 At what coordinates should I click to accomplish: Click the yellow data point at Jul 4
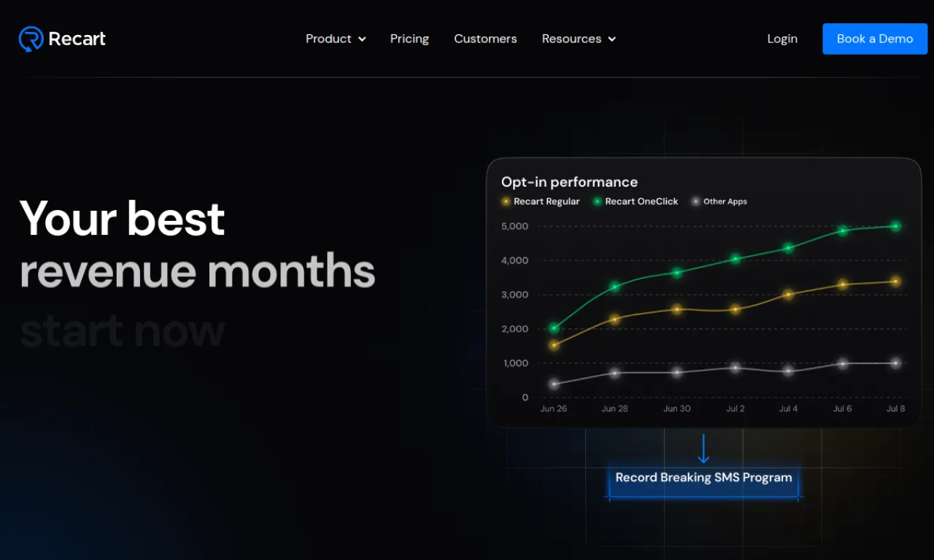click(788, 295)
